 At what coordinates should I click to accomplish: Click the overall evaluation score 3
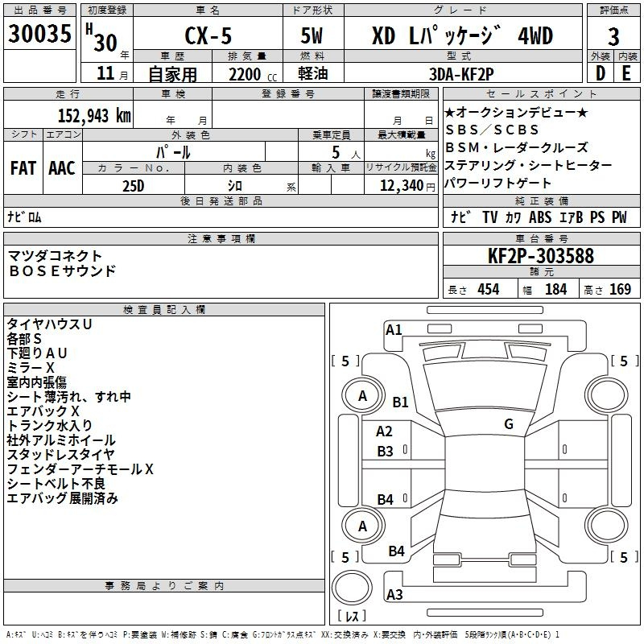[613, 37]
